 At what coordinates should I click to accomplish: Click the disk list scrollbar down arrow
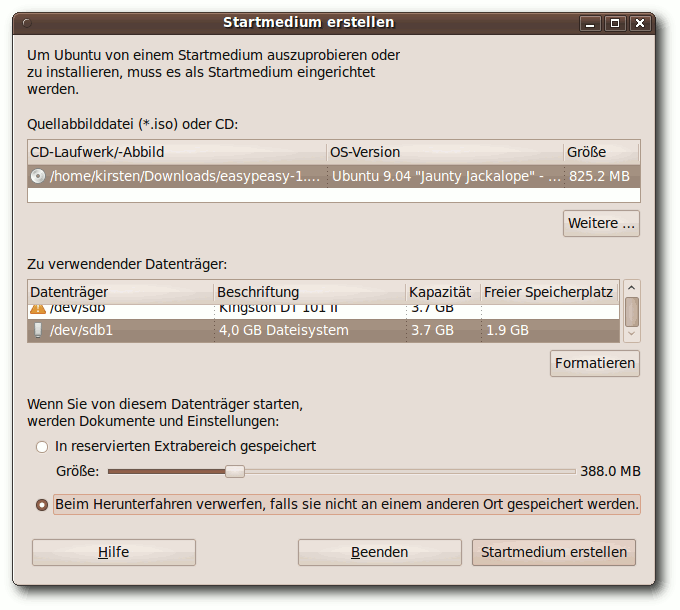(x=631, y=336)
